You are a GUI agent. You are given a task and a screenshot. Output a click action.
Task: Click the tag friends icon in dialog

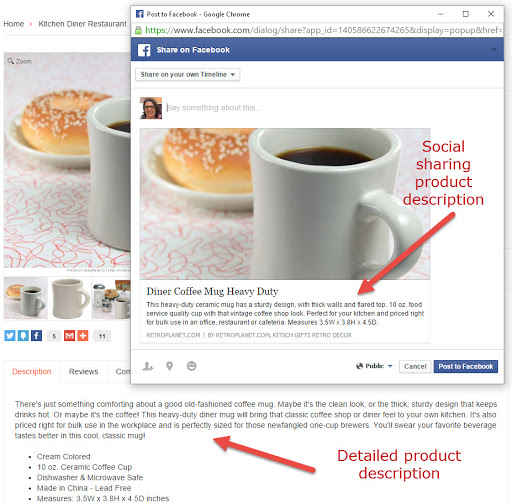148,366
